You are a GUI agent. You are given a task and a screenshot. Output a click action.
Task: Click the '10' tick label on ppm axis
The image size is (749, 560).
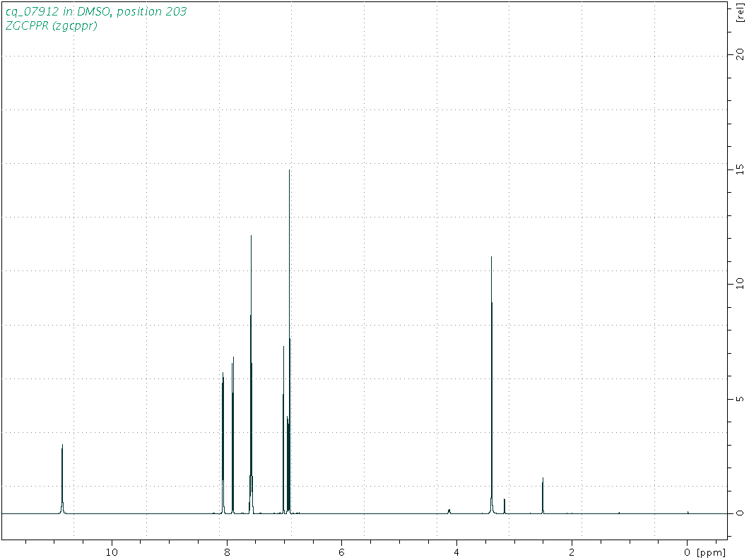click(112, 552)
